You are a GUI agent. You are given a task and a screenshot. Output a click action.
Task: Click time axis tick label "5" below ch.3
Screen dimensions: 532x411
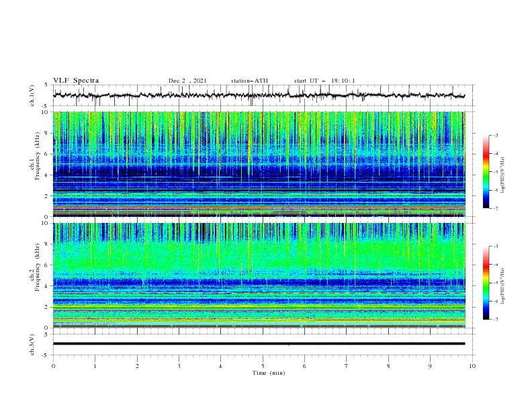tap(263, 366)
